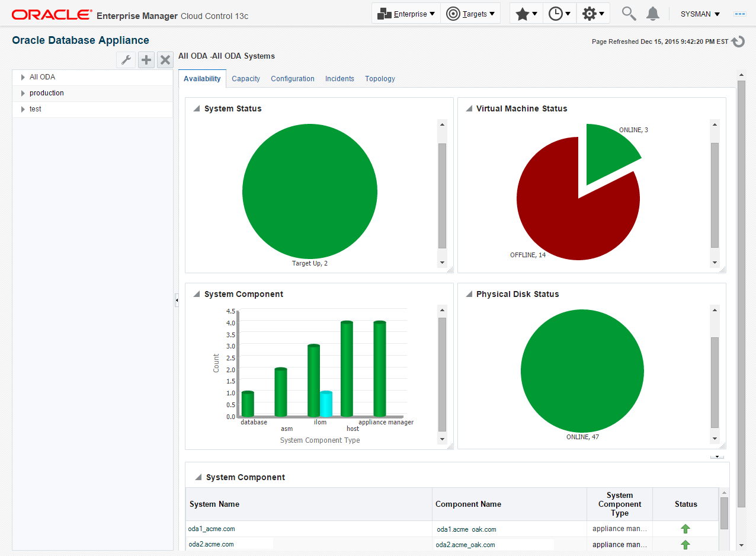The height and width of the screenshot is (556, 756).
Task: Sort by Status column header
Action: [x=685, y=504]
